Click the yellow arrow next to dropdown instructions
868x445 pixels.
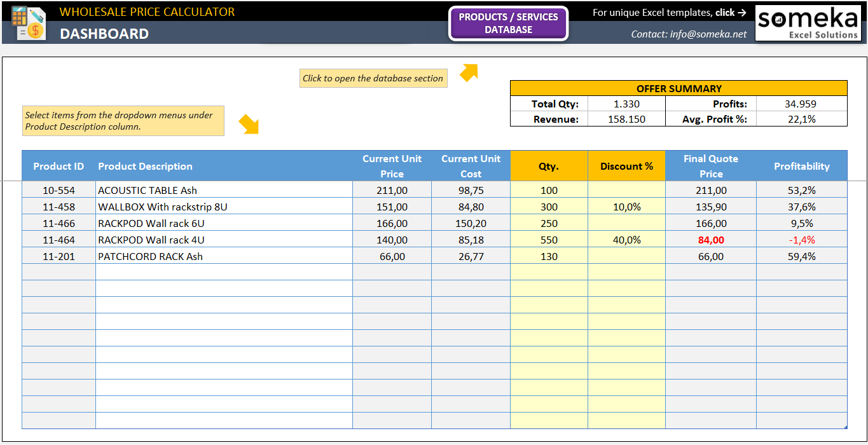click(249, 125)
